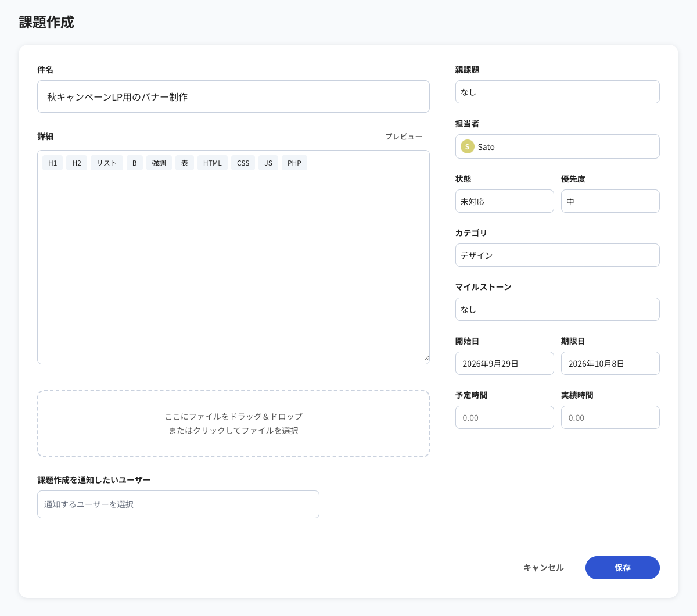Open the プレビュー preview link
Image resolution: width=697 pixels, height=616 pixels.
[404, 137]
